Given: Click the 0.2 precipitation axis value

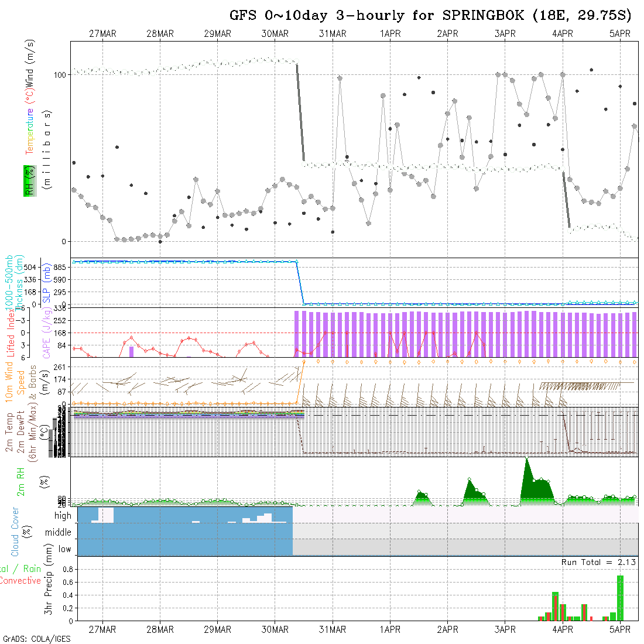Looking at the screenshot, I should (68, 608).
